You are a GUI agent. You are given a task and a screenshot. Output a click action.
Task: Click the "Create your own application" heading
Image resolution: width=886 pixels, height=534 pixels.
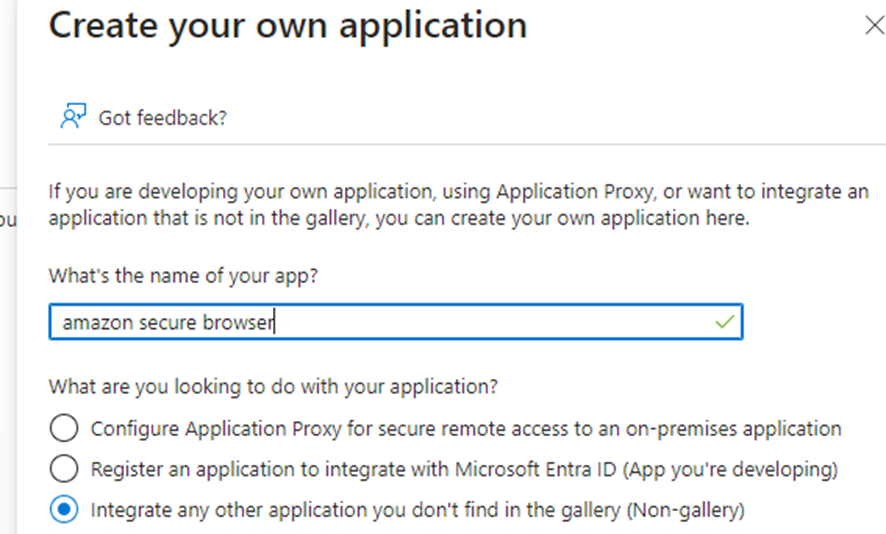coord(288,25)
